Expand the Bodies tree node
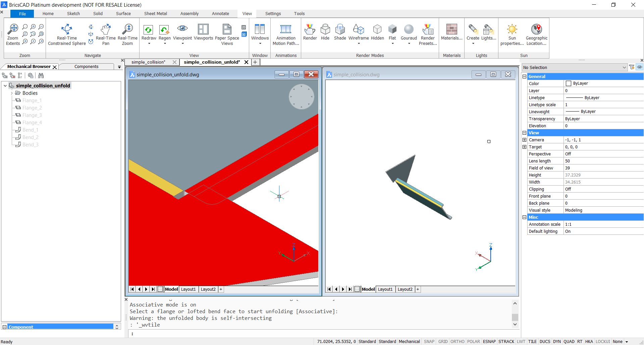Image resolution: width=644 pixels, height=345 pixels. 12,93
